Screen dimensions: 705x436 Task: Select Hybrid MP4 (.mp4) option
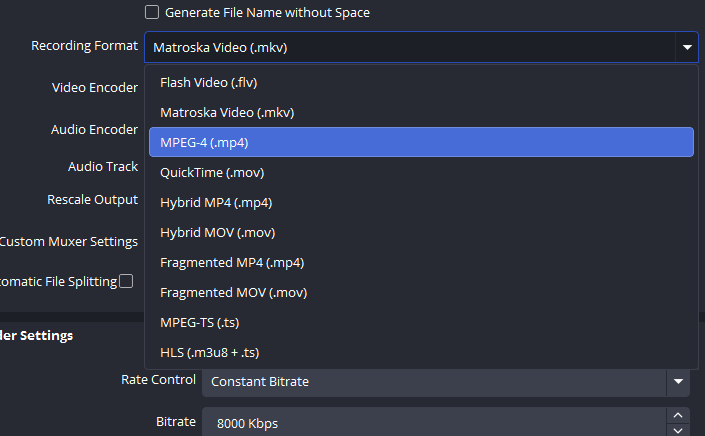coord(421,202)
